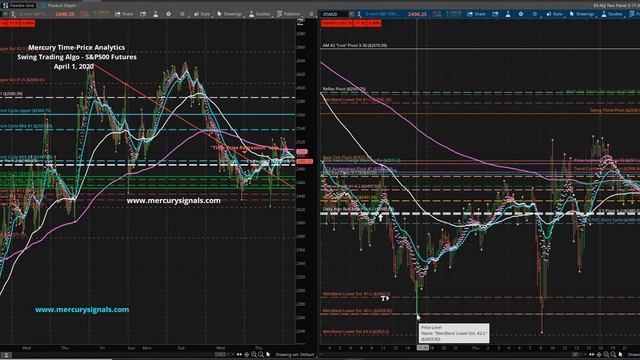
Task: Open Drawing set: Default selector, left chart
Action: (295, 355)
